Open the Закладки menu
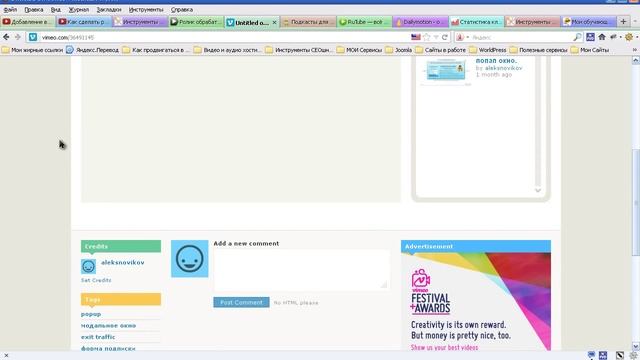This screenshot has width=640, height=360. [x=109, y=9]
